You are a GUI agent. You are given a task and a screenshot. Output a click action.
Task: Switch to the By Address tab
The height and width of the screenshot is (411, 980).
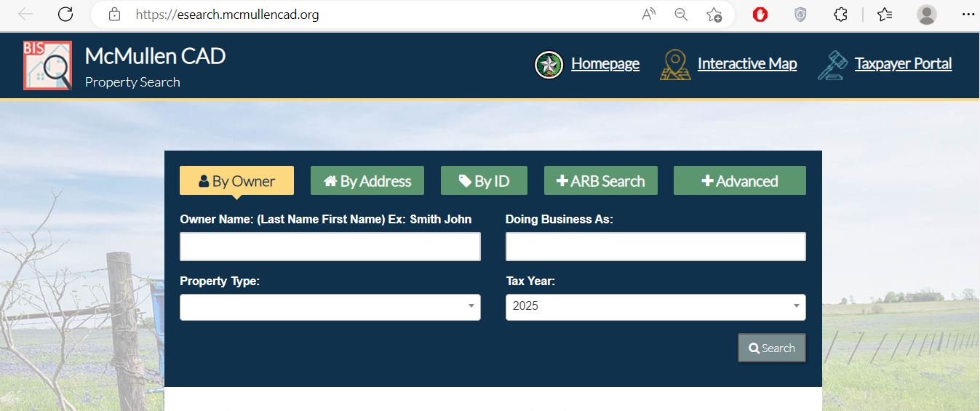click(x=367, y=181)
